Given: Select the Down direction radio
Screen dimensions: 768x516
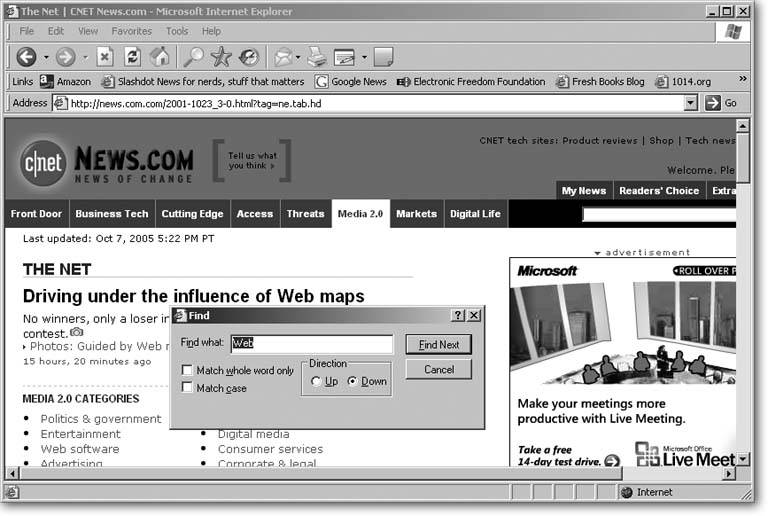Looking at the screenshot, I should point(352,381).
